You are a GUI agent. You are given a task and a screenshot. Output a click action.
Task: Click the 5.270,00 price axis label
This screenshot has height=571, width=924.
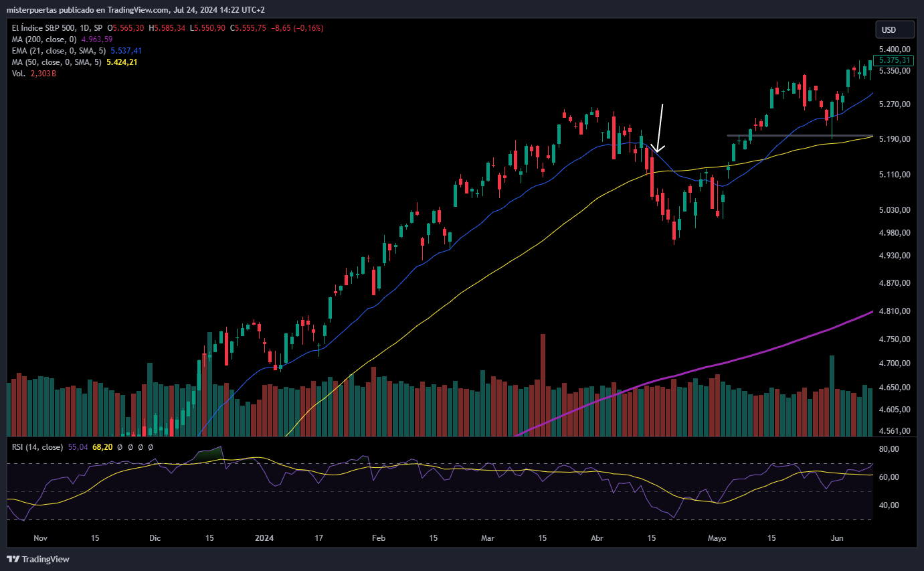coord(895,104)
